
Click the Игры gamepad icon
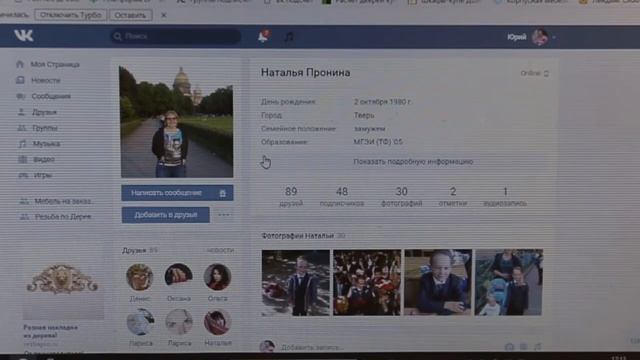[x=23, y=176]
